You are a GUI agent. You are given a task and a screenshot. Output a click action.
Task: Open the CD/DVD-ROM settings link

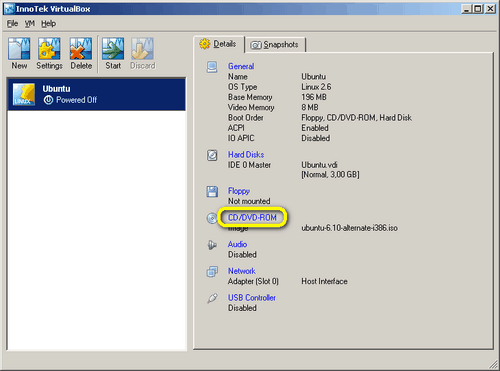[x=252, y=218]
